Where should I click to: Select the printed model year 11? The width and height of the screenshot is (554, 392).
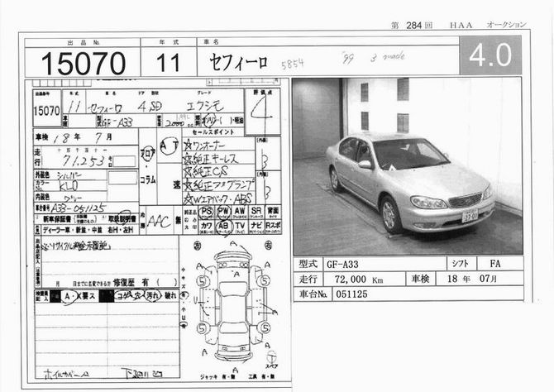168,63
